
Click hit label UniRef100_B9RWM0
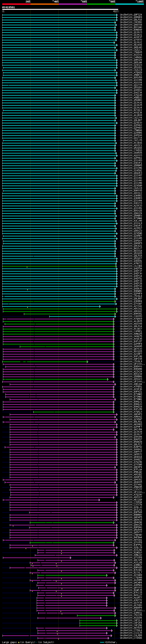pyautogui.click(x=131, y=291)
